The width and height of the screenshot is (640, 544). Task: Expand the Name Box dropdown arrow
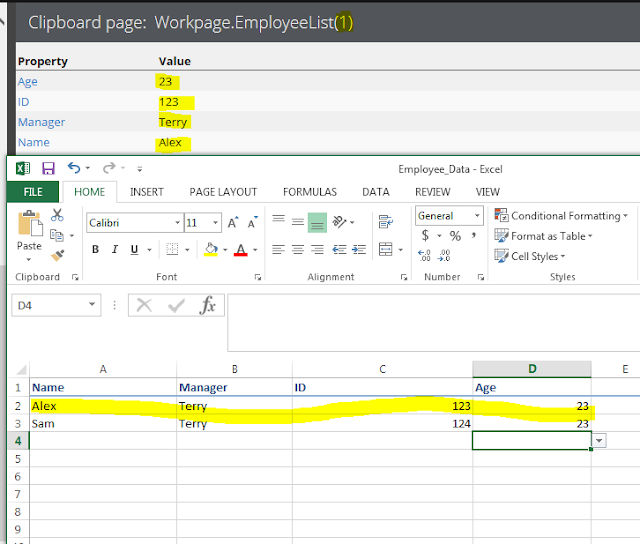click(x=92, y=304)
